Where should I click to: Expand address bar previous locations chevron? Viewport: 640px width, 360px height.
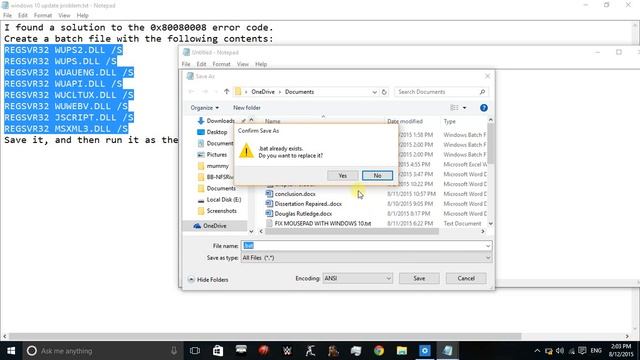[374, 92]
